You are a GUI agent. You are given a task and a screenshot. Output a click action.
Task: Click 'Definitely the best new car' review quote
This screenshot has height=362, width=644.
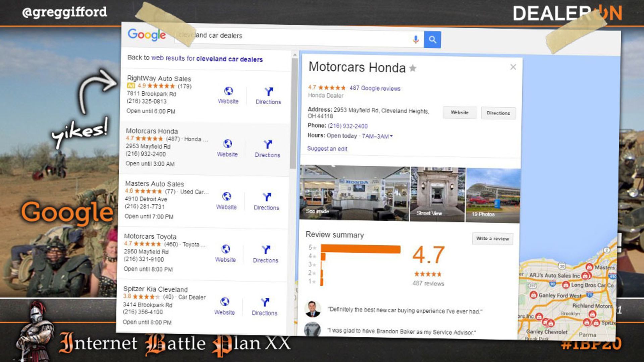(x=405, y=310)
